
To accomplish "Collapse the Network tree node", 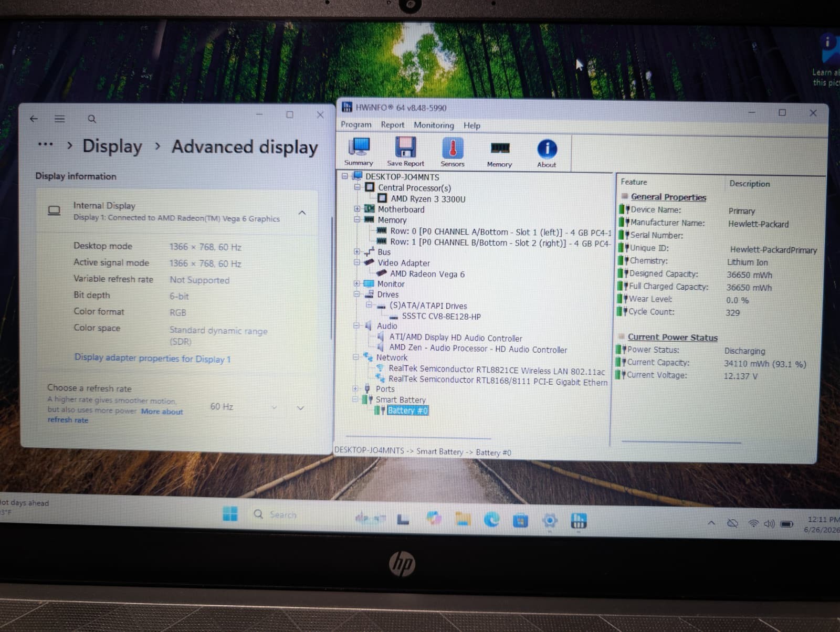I will [x=356, y=357].
